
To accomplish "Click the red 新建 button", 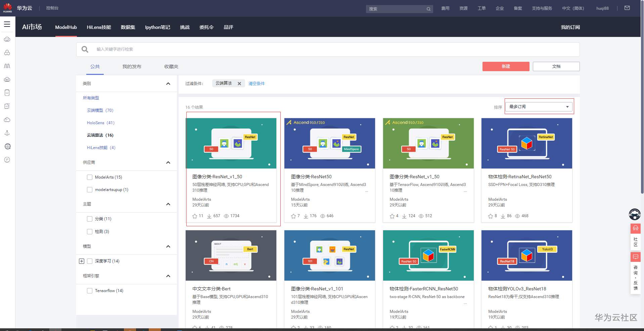I will [506, 66].
